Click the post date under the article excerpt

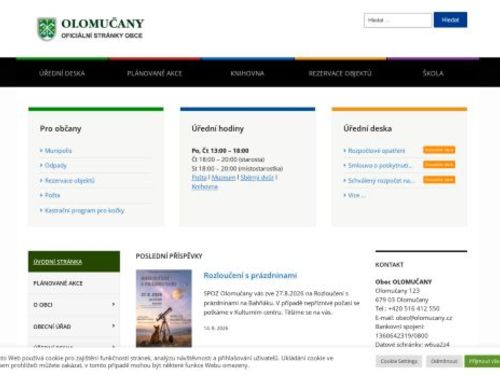point(216,328)
